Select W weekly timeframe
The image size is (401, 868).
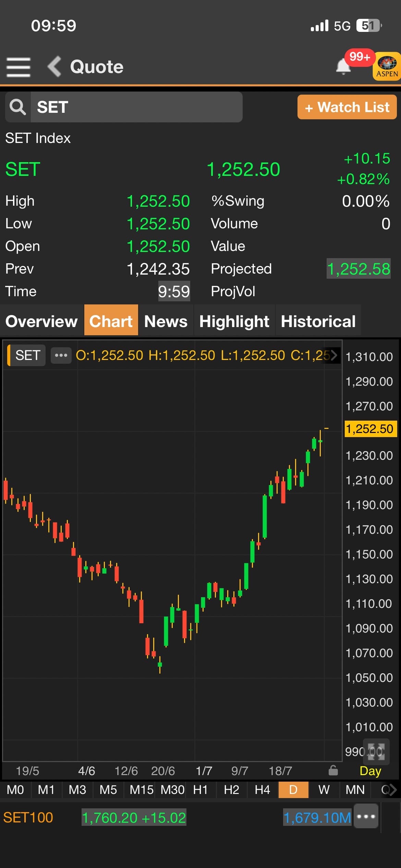click(324, 790)
